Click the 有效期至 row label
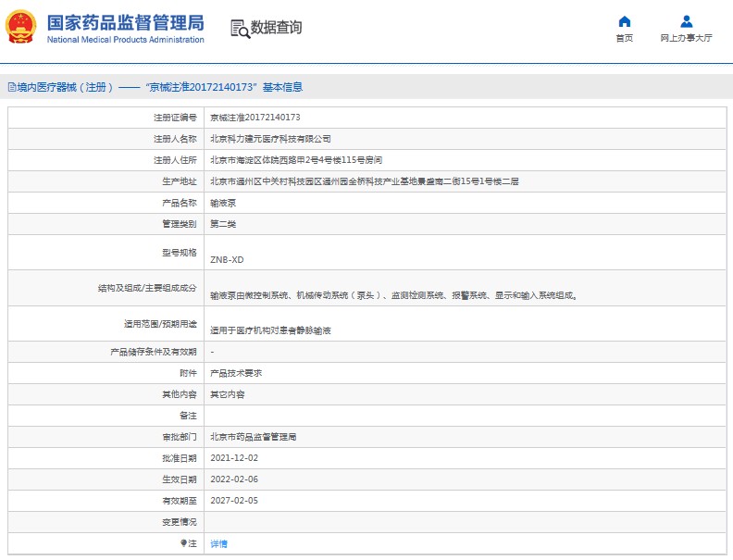Screen dimensions: 733x560 pyautogui.click(x=180, y=501)
